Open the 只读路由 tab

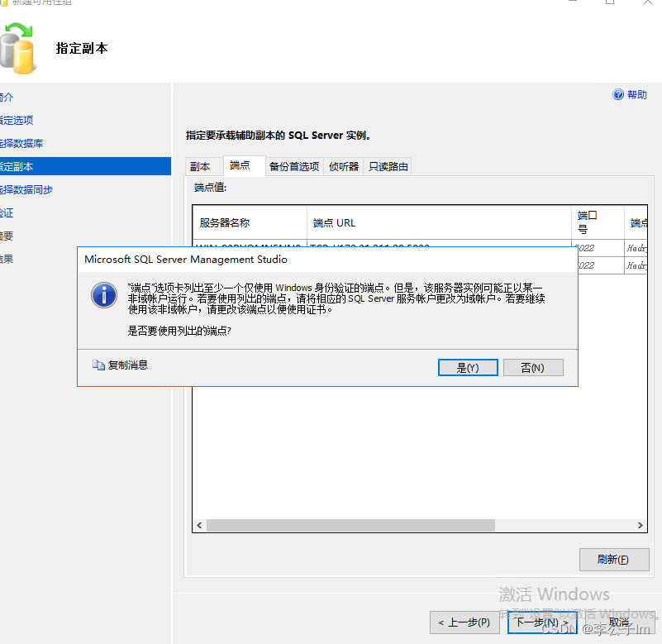pyautogui.click(x=387, y=165)
